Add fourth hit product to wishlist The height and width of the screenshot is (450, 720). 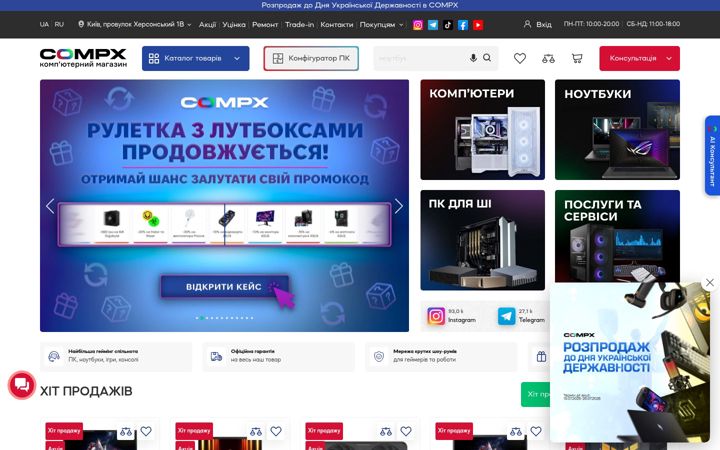(x=536, y=431)
